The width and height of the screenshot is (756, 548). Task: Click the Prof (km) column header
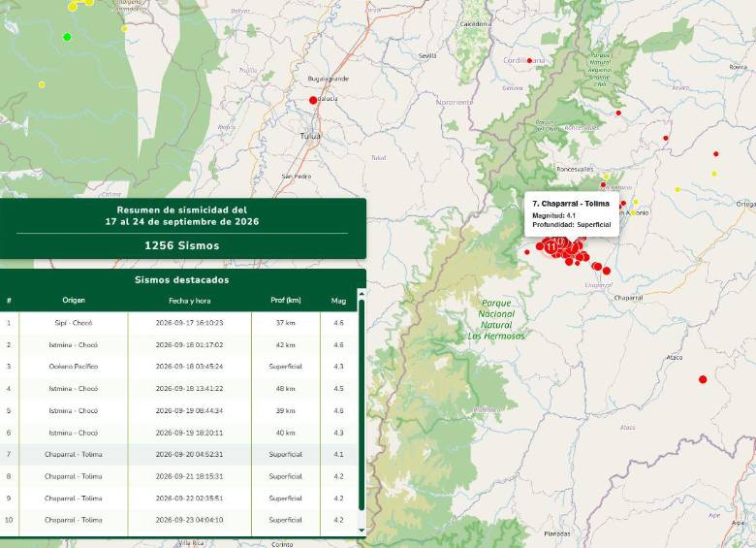pyautogui.click(x=286, y=300)
